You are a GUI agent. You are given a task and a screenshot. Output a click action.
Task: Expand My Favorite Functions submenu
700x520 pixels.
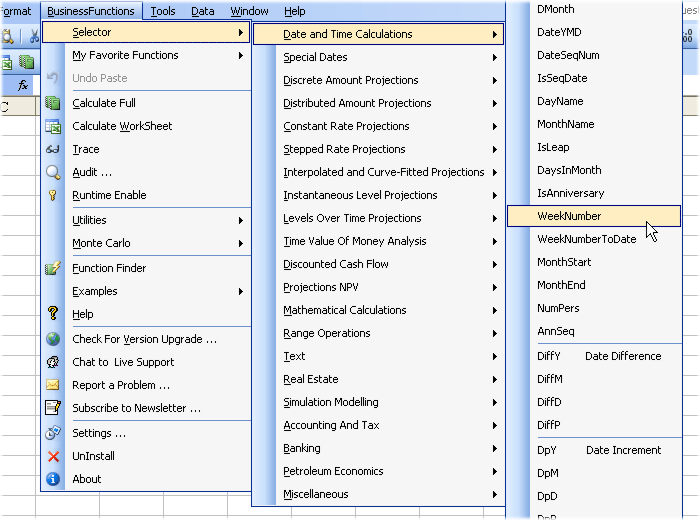pos(146,55)
